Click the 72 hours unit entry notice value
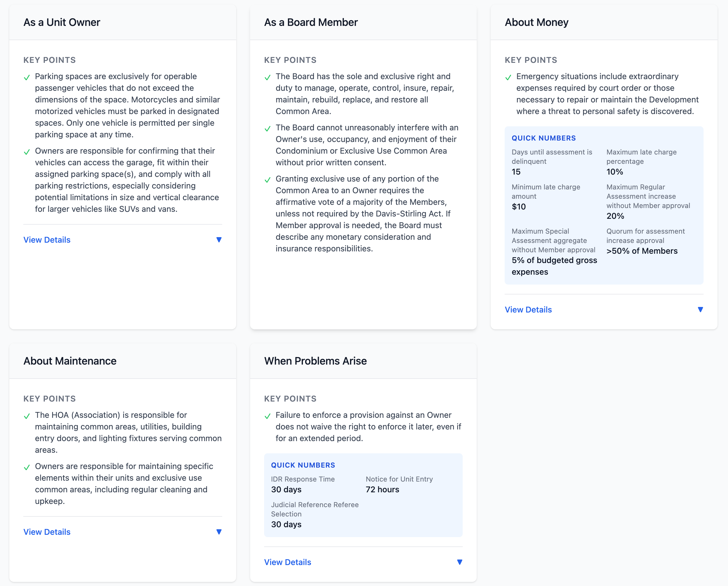 coord(382,489)
